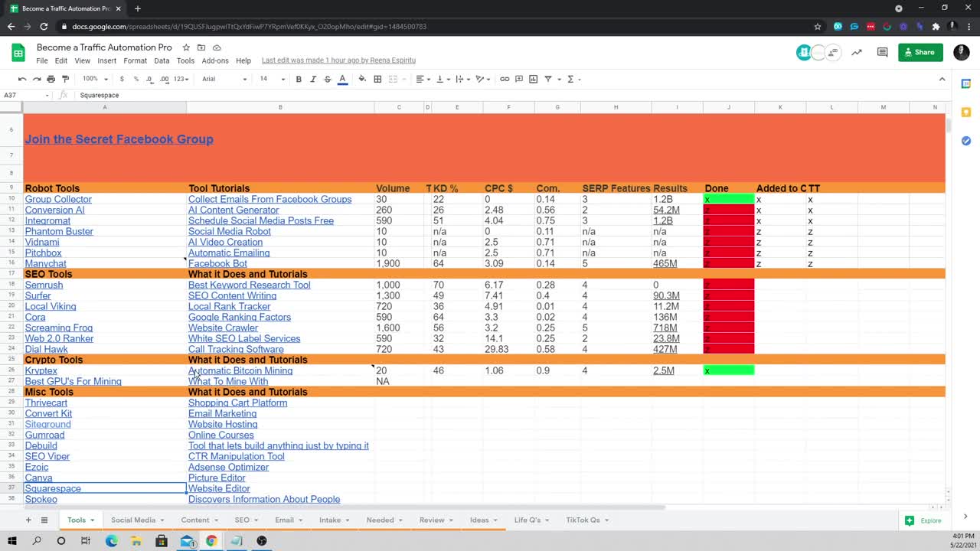Click the Explore button
The height and width of the screenshot is (551, 980).
[923, 520]
